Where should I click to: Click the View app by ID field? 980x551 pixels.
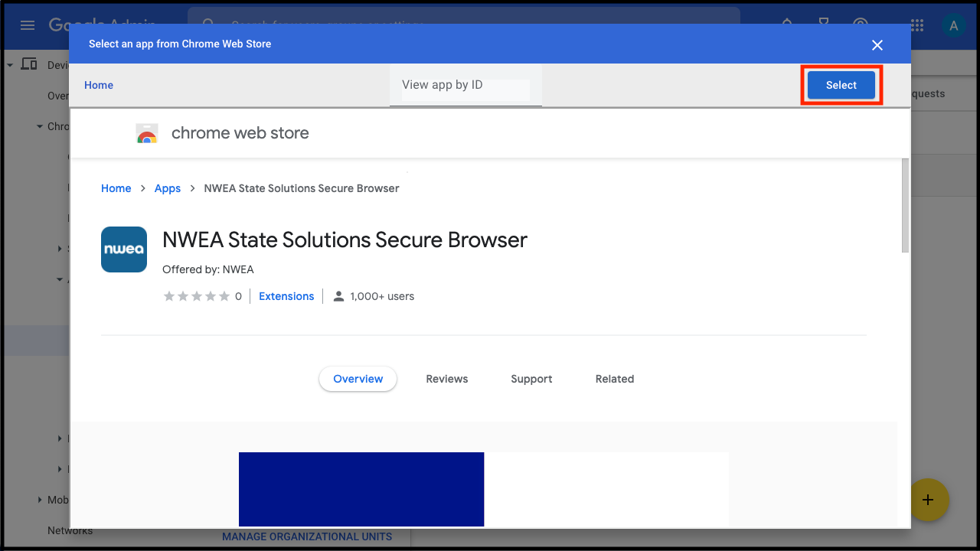pos(465,85)
